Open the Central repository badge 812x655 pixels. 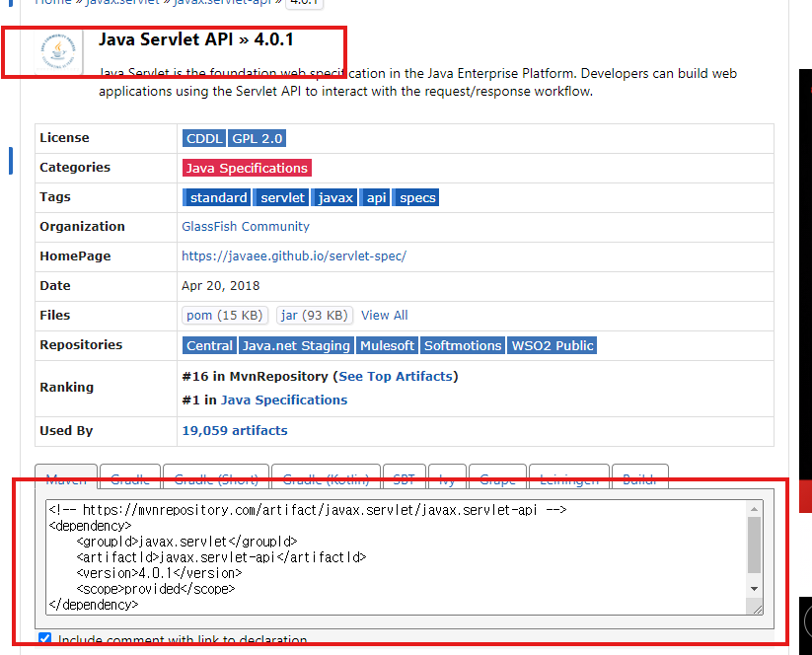point(209,345)
